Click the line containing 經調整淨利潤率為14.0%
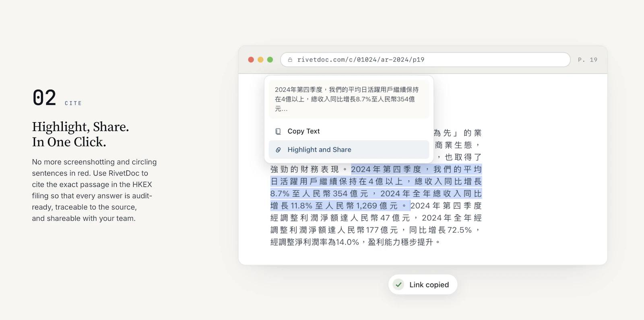 click(355, 242)
